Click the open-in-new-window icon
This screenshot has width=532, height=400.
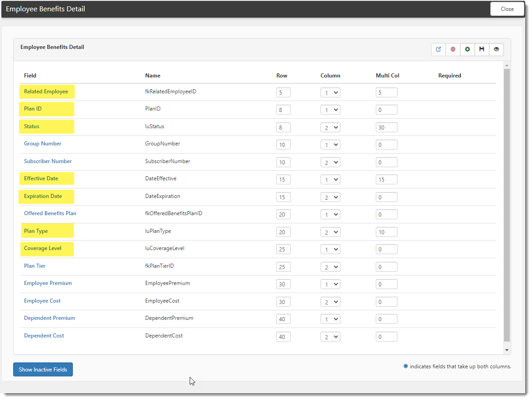(438, 49)
